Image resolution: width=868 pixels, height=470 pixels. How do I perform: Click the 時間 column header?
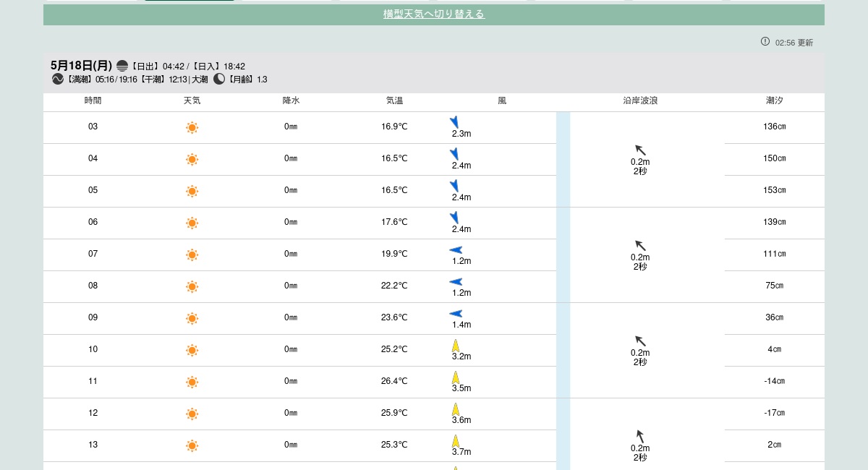coord(93,101)
